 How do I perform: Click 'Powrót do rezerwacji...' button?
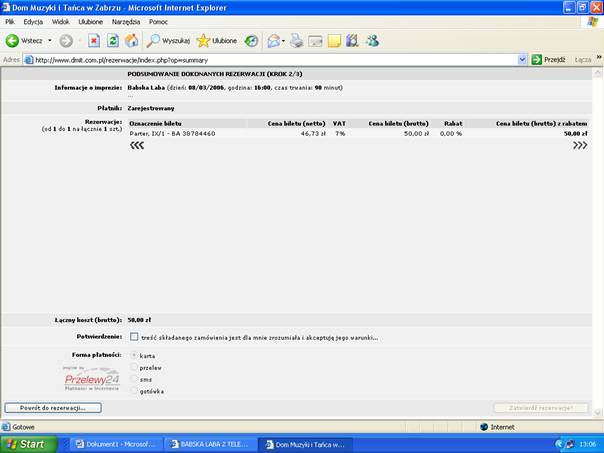click(x=53, y=408)
